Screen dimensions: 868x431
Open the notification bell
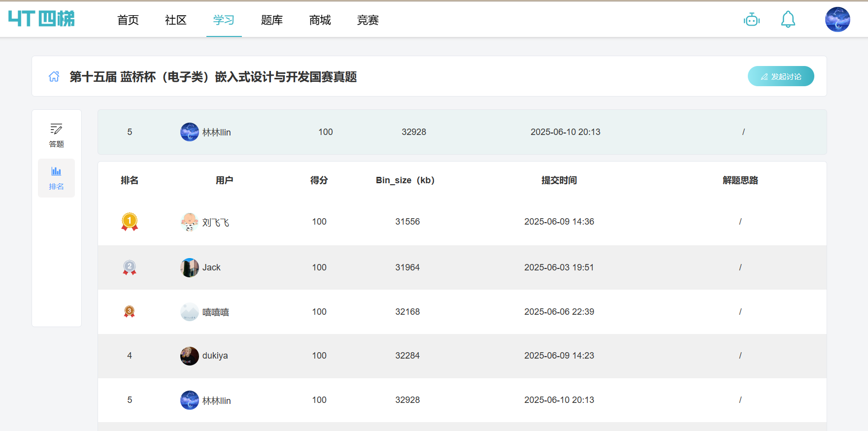point(788,20)
